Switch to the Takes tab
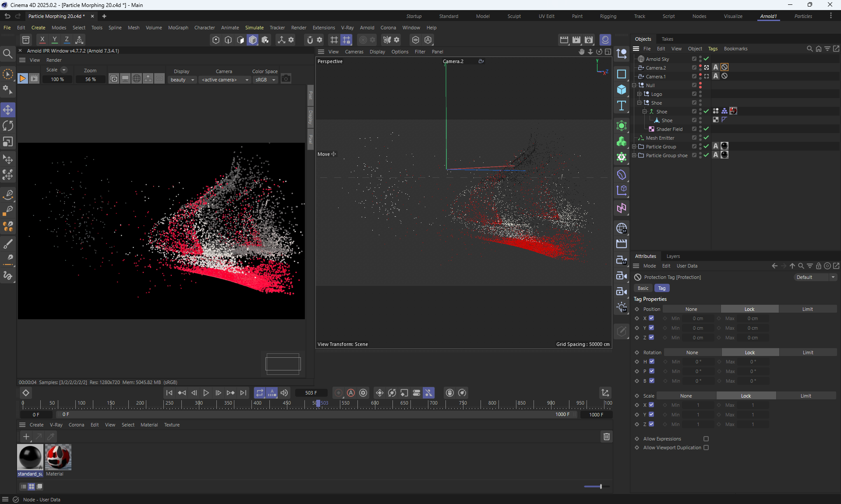This screenshot has width=841, height=504. (x=667, y=39)
